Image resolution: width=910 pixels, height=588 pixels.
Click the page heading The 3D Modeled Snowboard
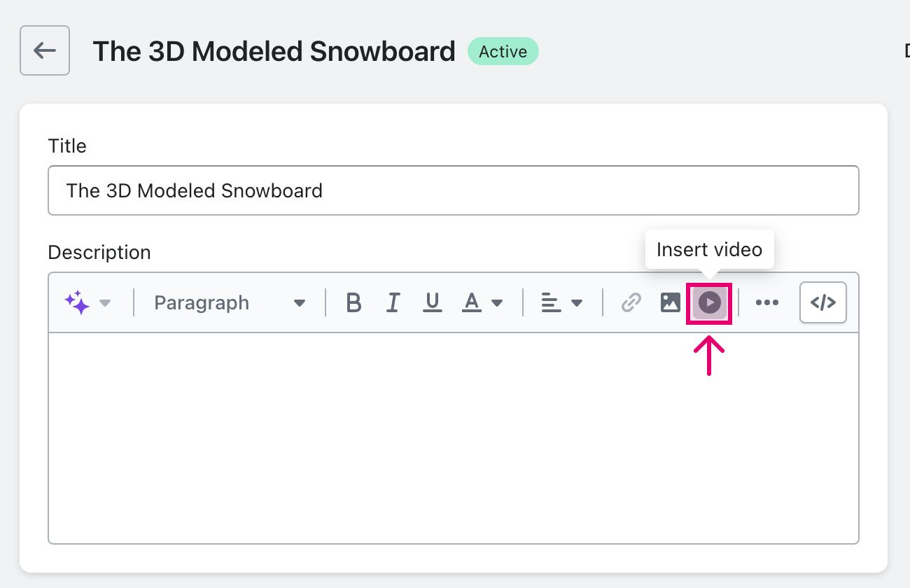point(274,52)
